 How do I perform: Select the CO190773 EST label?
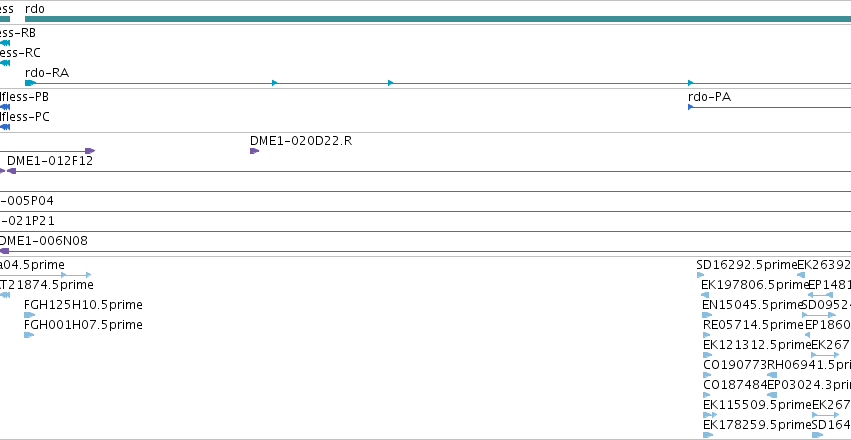click(x=735, y=365)
